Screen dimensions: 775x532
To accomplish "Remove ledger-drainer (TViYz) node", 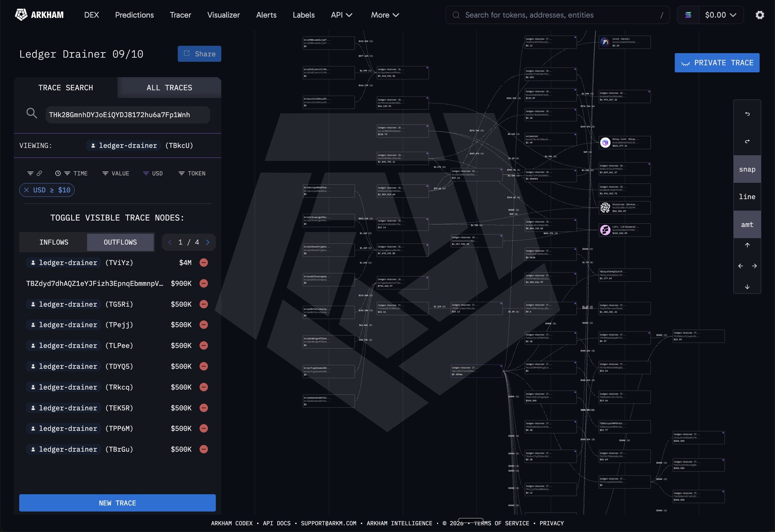I will tap(204, 263).
